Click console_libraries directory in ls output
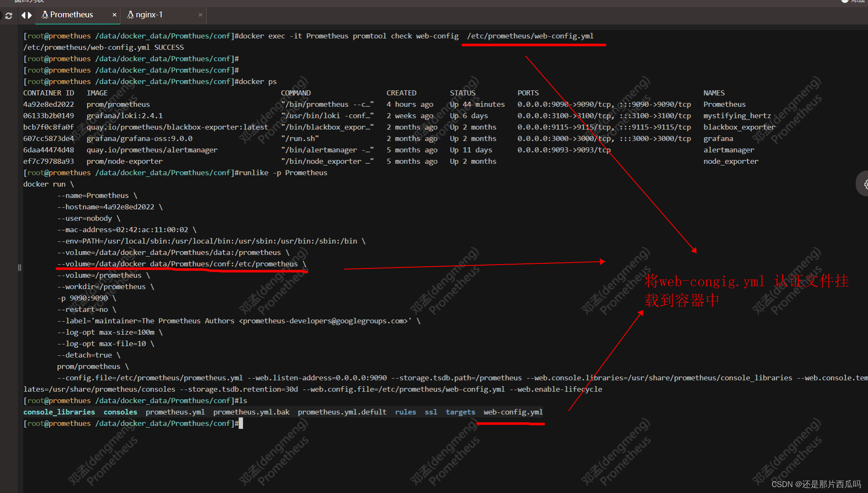 click(59, 412)
